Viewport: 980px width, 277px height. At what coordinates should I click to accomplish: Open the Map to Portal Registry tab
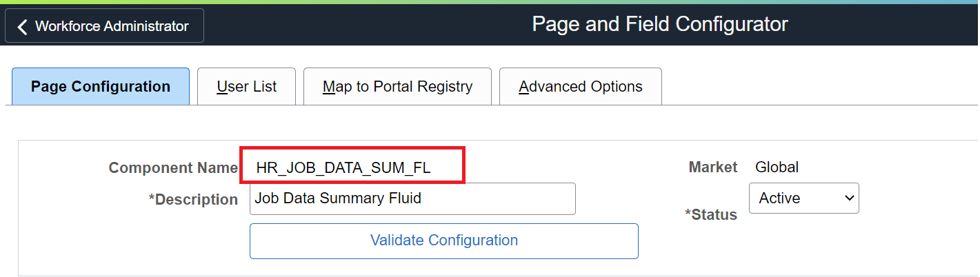tap(397, 87)
